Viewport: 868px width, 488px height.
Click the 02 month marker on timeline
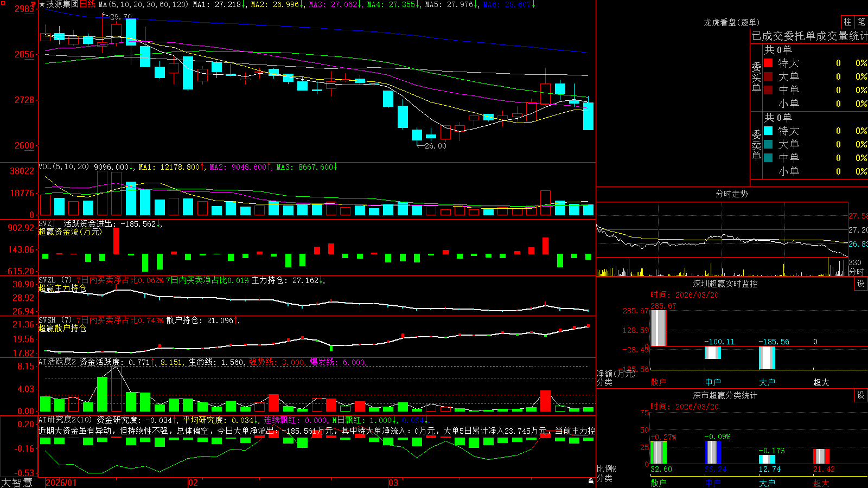tap(193, 483)
